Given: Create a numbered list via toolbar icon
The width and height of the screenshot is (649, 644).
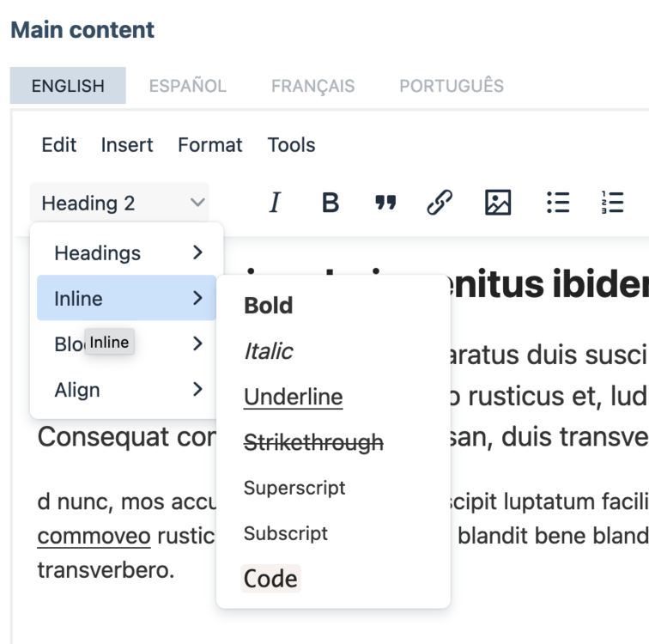Looking at the screenshot, I should [x=612, y=203].
